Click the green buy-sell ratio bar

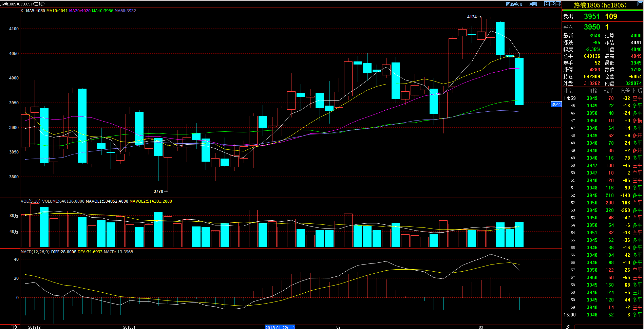point(602,11)
